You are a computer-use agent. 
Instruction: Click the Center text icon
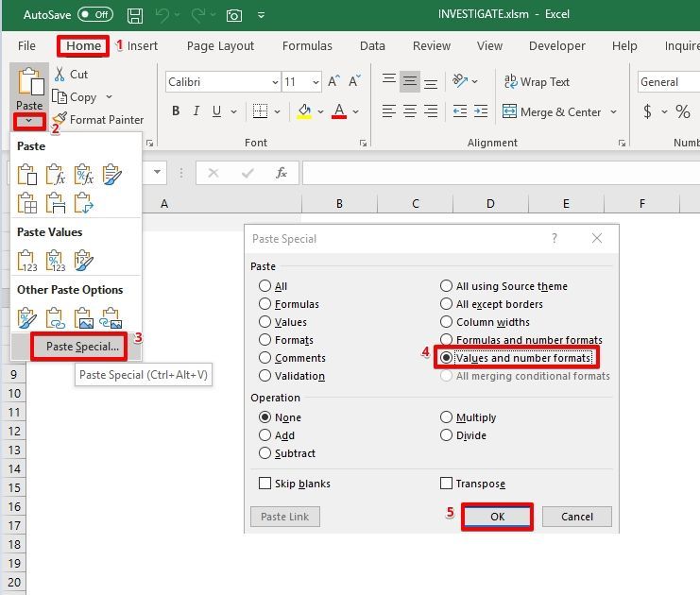[410, 111]
